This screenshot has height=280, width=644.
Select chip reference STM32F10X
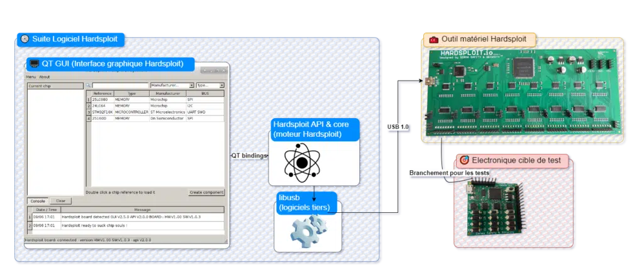click(103, 112)
